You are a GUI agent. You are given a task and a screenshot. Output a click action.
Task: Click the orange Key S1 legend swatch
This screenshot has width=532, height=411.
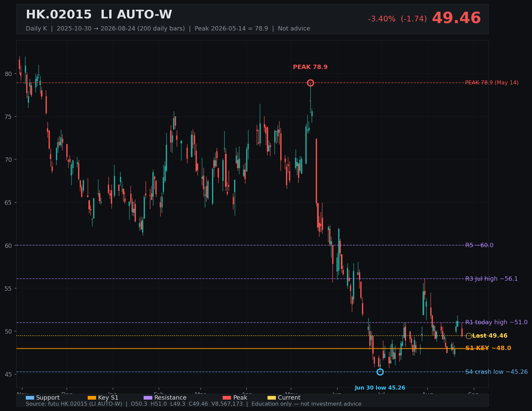coord(92,398)
